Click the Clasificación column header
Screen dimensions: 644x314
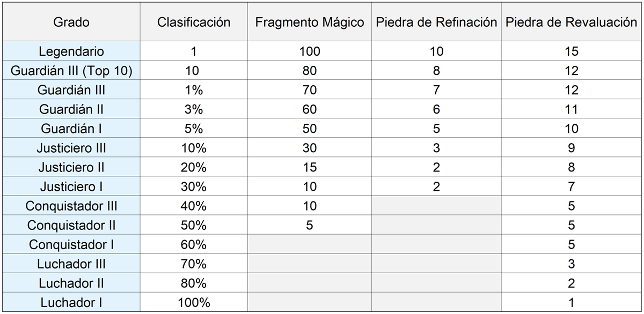(194, 23)
